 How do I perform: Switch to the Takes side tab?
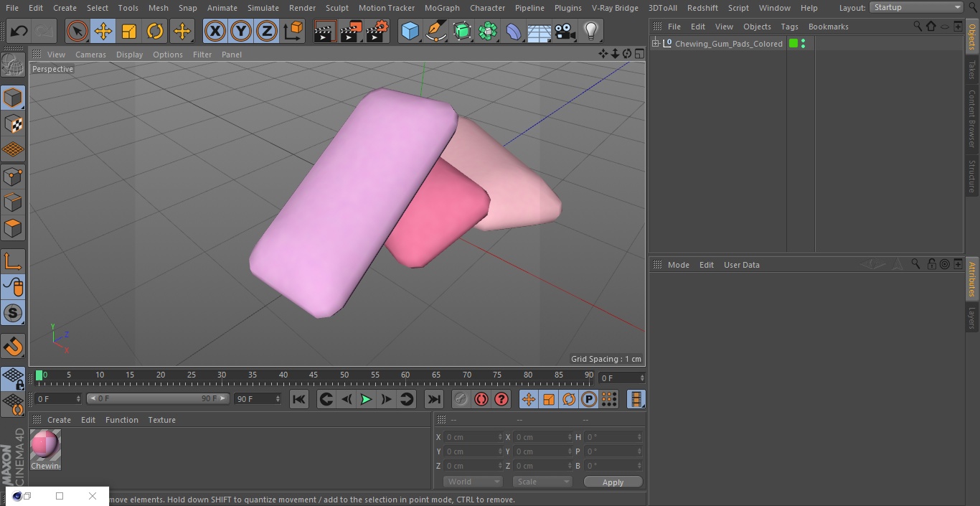[972, 70]
